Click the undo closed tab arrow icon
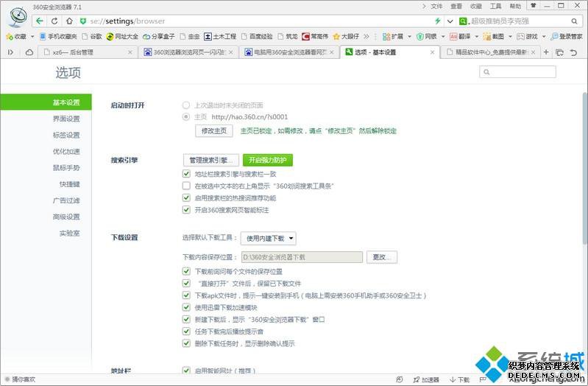 click(573, 52)
